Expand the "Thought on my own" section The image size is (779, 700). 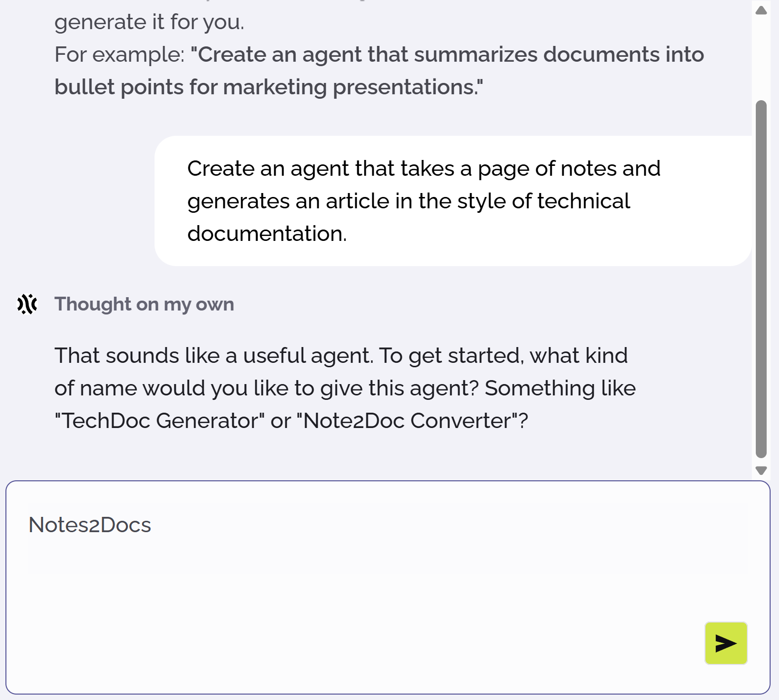tap(144, 304)
